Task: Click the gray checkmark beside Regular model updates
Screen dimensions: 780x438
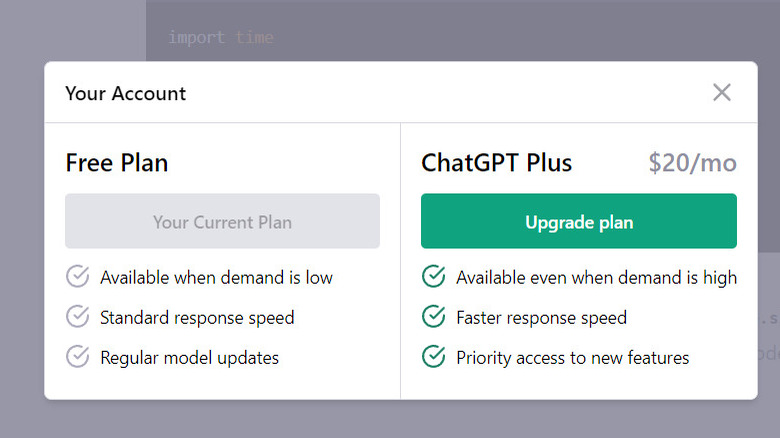Action: [x=77, y=357]
